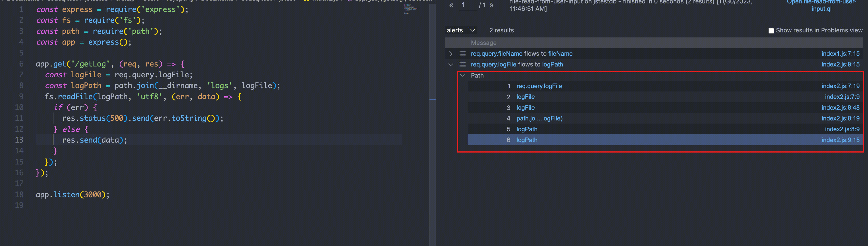Click the editor minimap preview

tap(412, 9)
